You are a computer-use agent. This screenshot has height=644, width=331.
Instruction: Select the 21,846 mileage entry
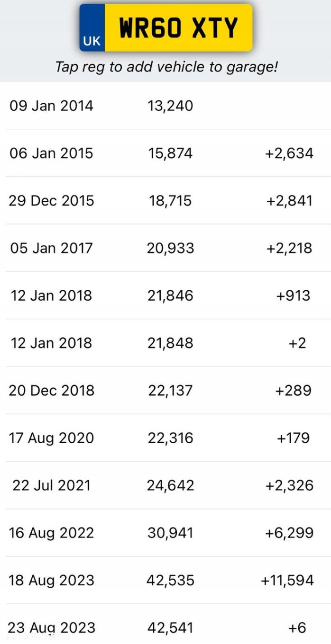[170, 295]
